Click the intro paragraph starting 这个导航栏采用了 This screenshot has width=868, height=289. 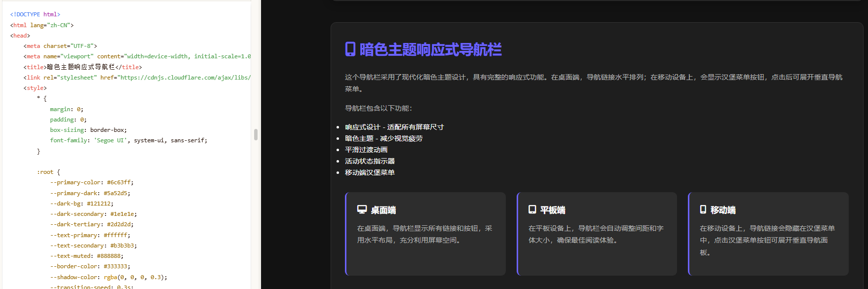point(594,83)
